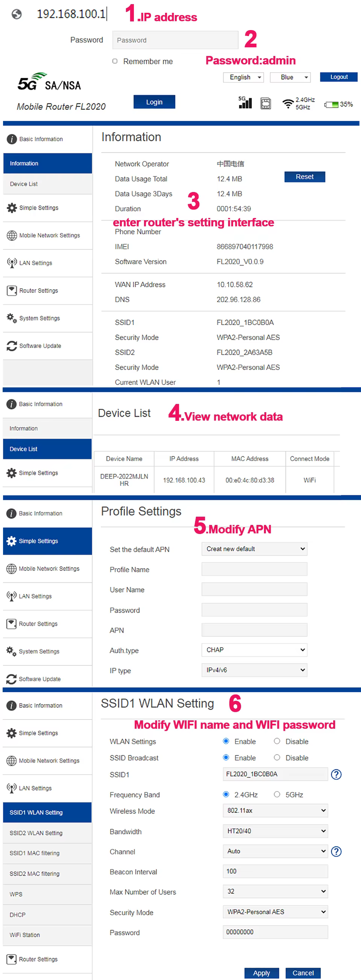Open the English language dropdown
Screen dimensions: 361x980
tap(243, 77)
